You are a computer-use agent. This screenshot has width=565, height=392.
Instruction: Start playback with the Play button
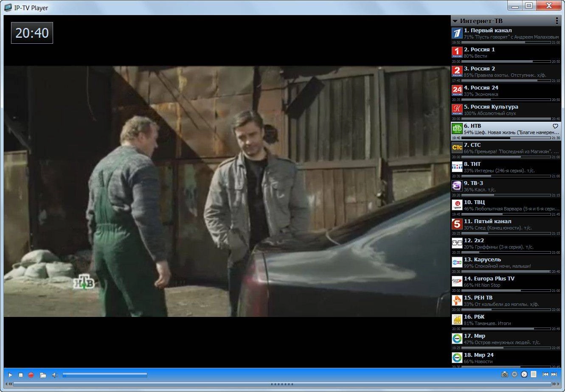[10, 375]
